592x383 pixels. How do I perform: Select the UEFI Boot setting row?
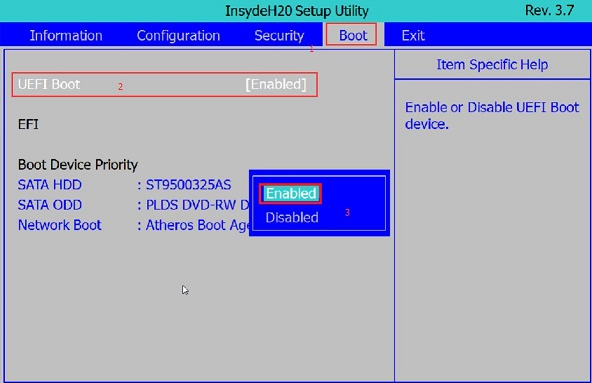click(165, 85)
